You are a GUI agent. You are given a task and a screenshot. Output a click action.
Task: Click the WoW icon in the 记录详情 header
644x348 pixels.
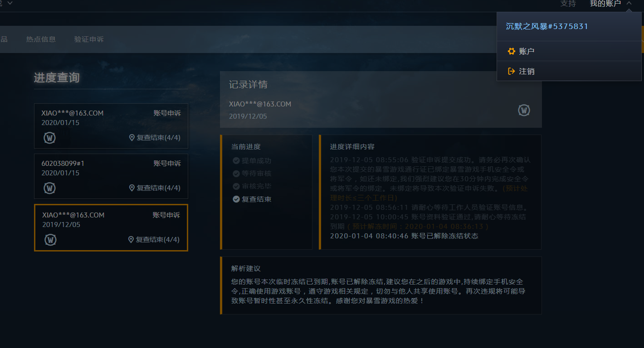tap(524, 110)
